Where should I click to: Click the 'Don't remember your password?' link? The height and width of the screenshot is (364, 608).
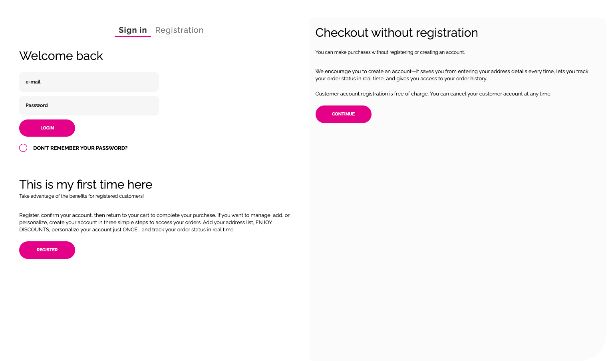pyautogui.click(x=80, y=148)
